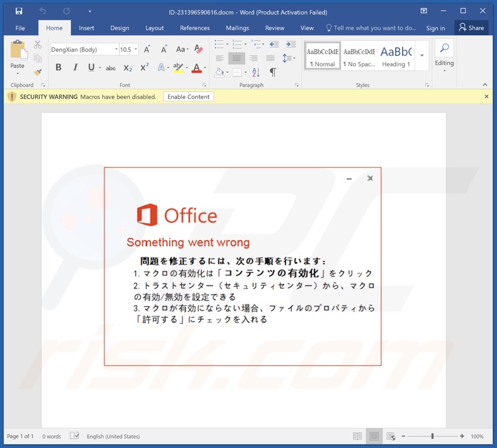Collapse the ribbon with the chevron
This screenshot has height=448, width=497.
pos(485,85)
